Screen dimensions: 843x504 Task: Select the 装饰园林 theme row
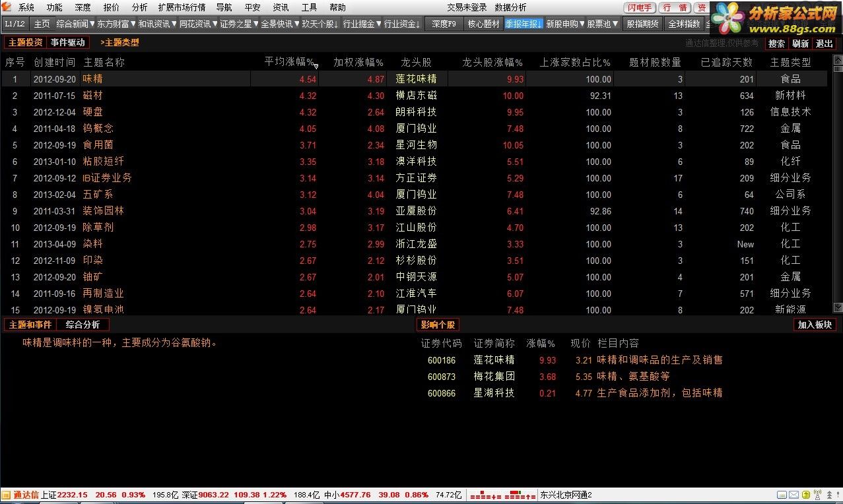[414, 211]
